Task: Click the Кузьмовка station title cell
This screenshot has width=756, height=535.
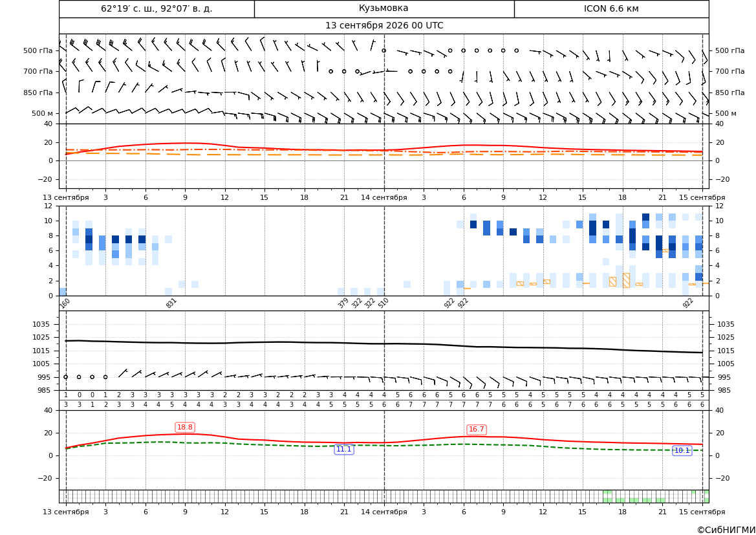Action: (x=383, y=8)
